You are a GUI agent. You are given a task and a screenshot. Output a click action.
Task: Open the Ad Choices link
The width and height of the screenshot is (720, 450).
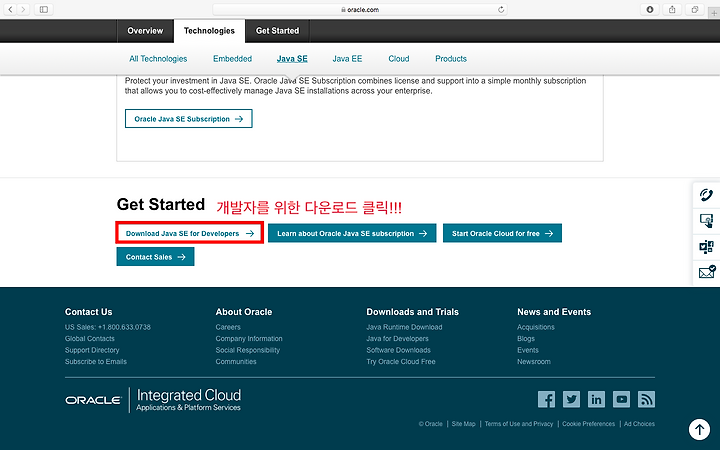639,424
